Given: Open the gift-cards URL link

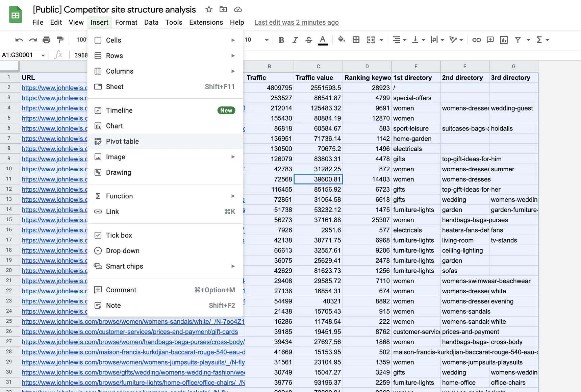Looking at the screenshot, I should tap(130, 332).
